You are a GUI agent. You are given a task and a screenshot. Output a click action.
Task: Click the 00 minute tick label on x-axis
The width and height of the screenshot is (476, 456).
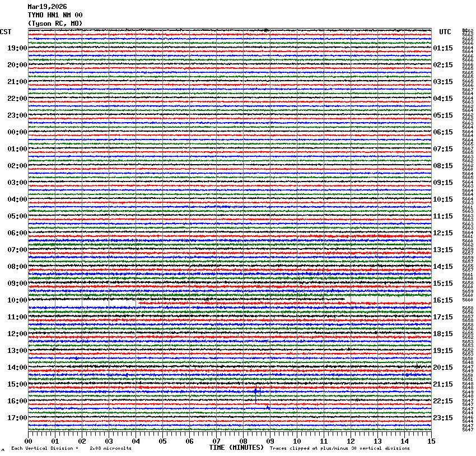29,441
